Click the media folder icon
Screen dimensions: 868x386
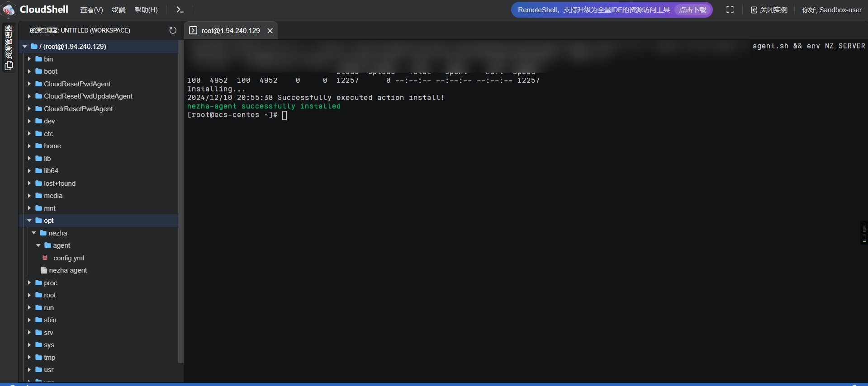(x=39, y=196)
